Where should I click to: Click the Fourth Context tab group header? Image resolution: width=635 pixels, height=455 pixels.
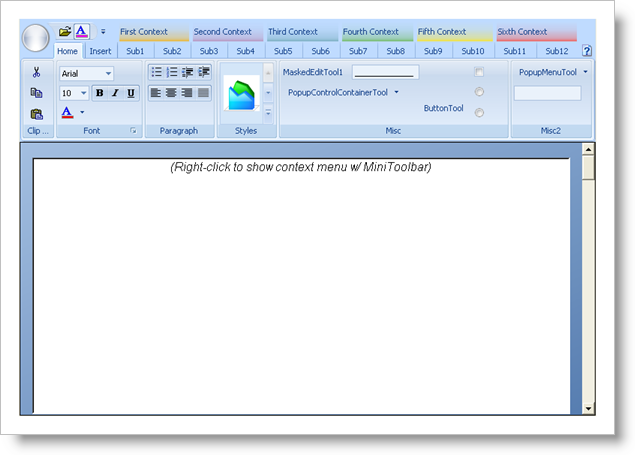click(x=377, y=32)
